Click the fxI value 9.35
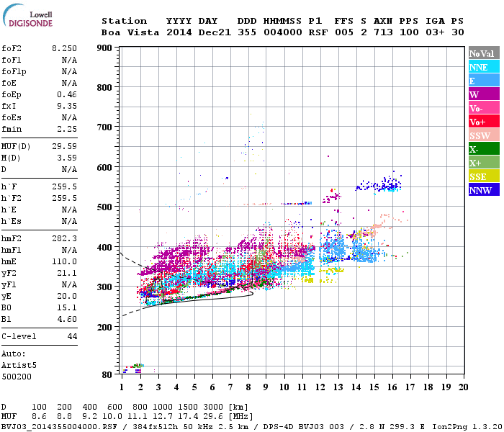Screen dimensions: 504x432 67,106
